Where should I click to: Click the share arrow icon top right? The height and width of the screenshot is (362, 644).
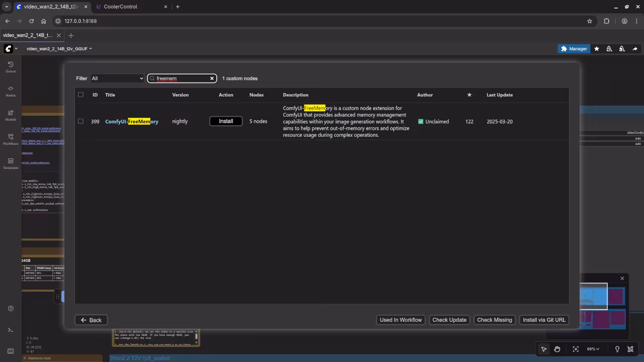tap(635, 49)
